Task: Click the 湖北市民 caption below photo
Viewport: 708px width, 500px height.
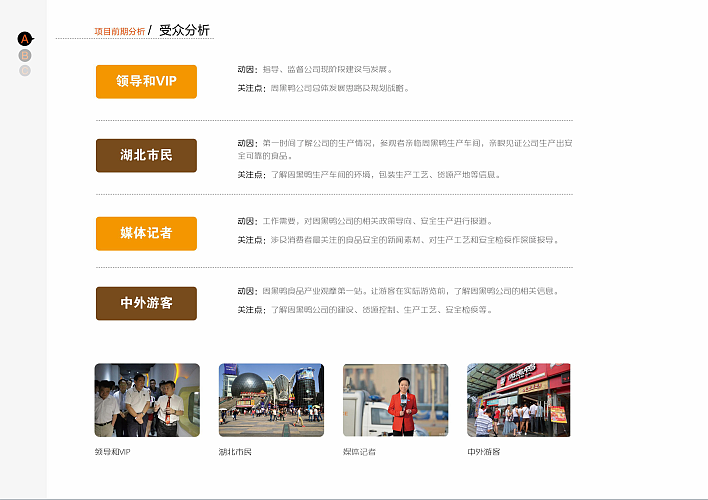Action: pos(235,452)
